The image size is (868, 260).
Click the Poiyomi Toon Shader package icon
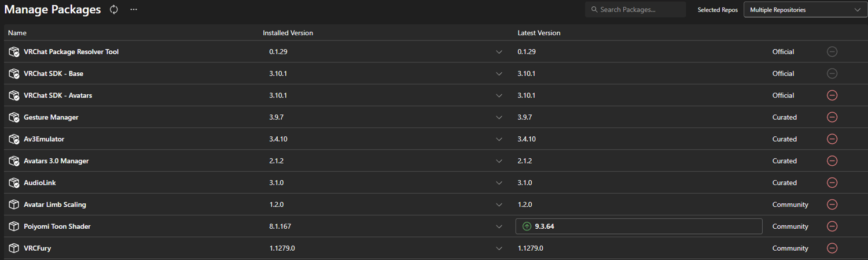[x=14, y=226]
